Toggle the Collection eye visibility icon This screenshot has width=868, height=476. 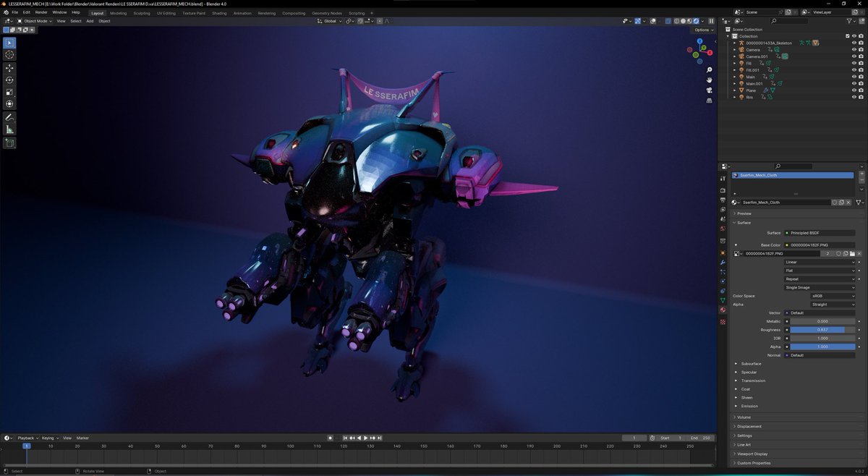854,36
